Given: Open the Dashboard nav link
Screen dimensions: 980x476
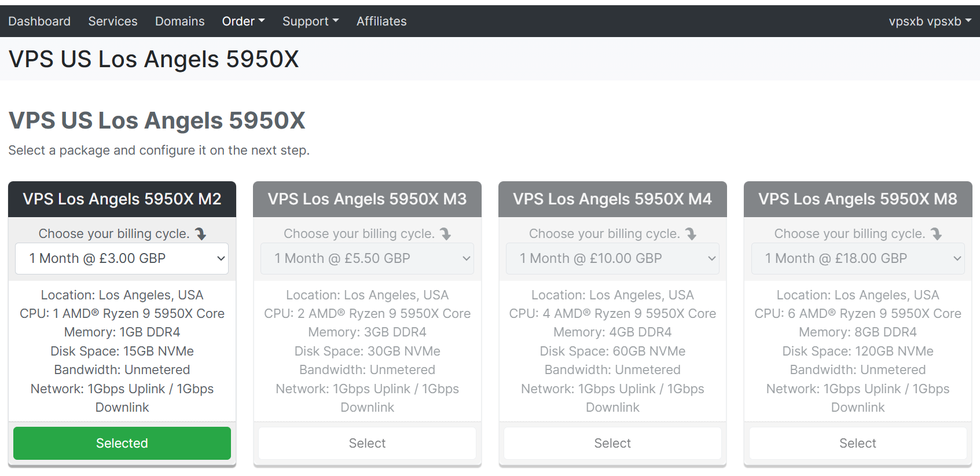Looking at the screenshot, I should point(39,21).
